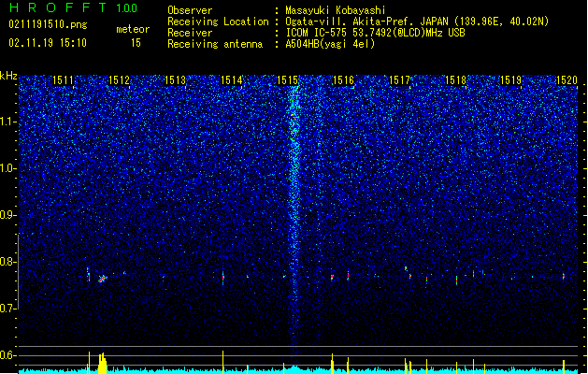Select the tall yellow power spike cluster near 1512

pos(103,363)
